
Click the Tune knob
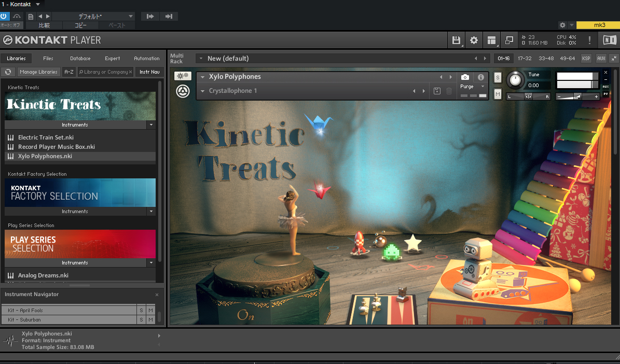tap(515, 80)
